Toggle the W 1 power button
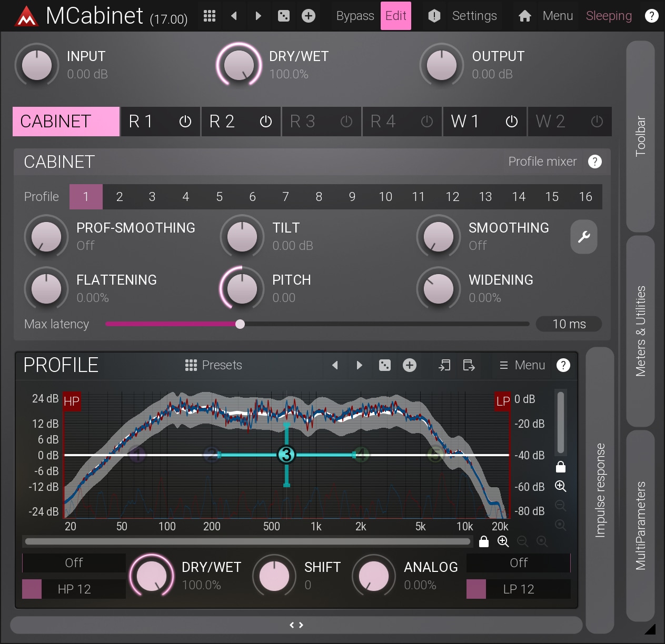 512,122
